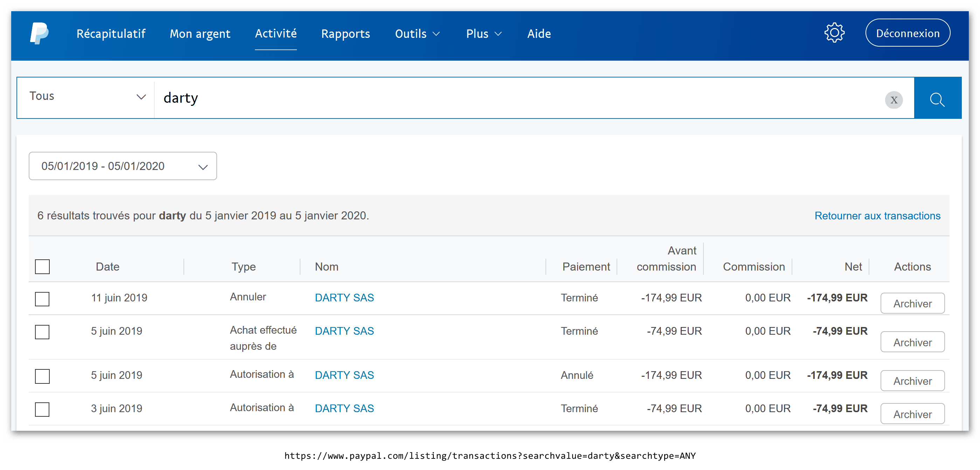Click the Date column header

(107, 267)
